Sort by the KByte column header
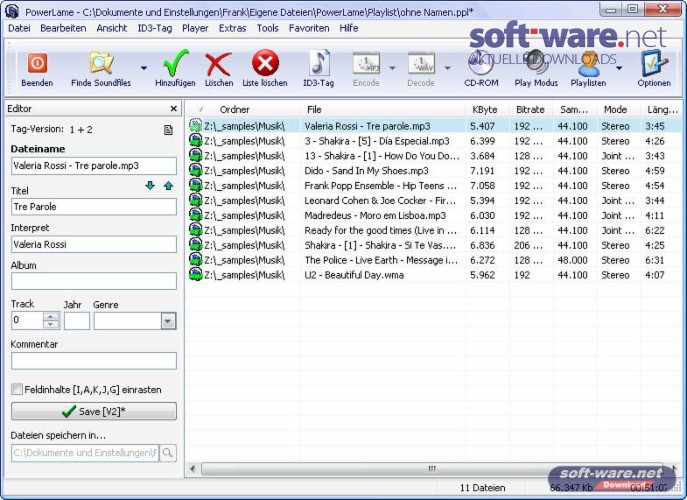Viewport: 687px width, 500px height. [485, 110]
